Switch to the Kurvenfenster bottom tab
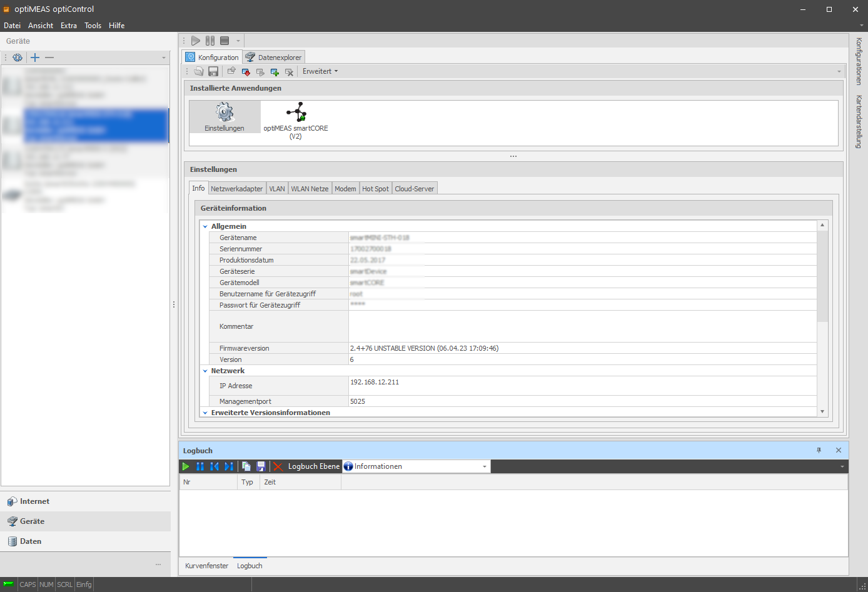The height and width of the screenshot is (592, 868). [207, 566]
